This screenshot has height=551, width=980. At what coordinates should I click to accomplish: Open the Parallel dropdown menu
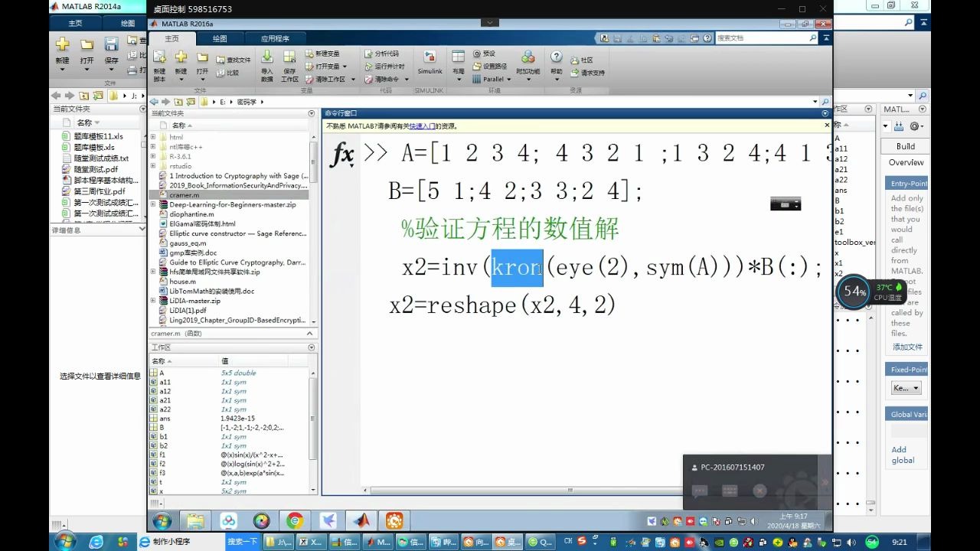(492, 79)
